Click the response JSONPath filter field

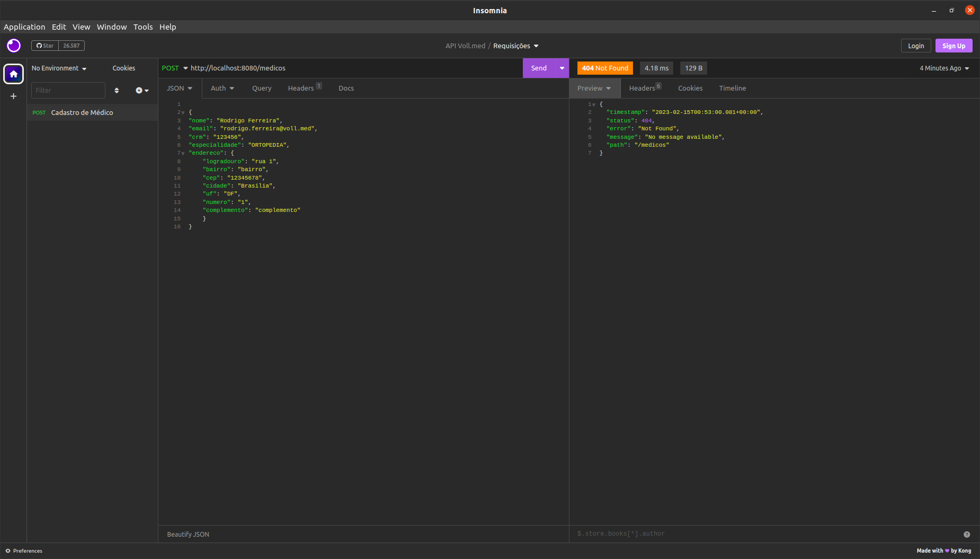click(767, 534)
